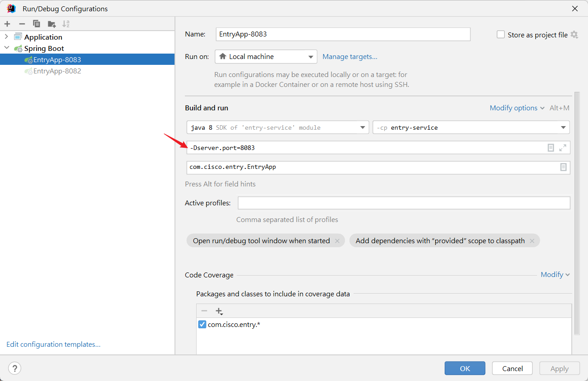Open the -cp entry-service classpath dropdown

(x=471, y=127)
